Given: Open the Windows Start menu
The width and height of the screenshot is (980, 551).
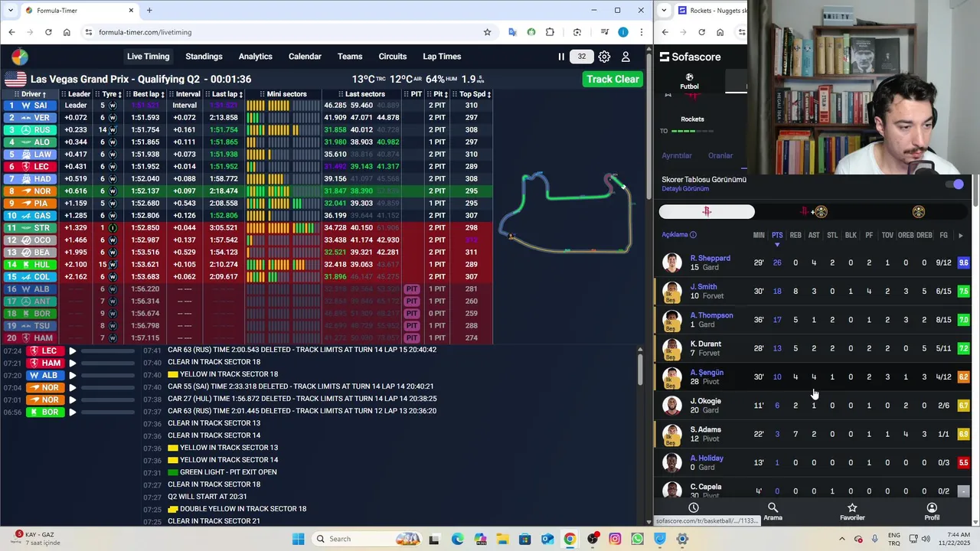Looking at the screenshot, I should click(x=299, y=539).
